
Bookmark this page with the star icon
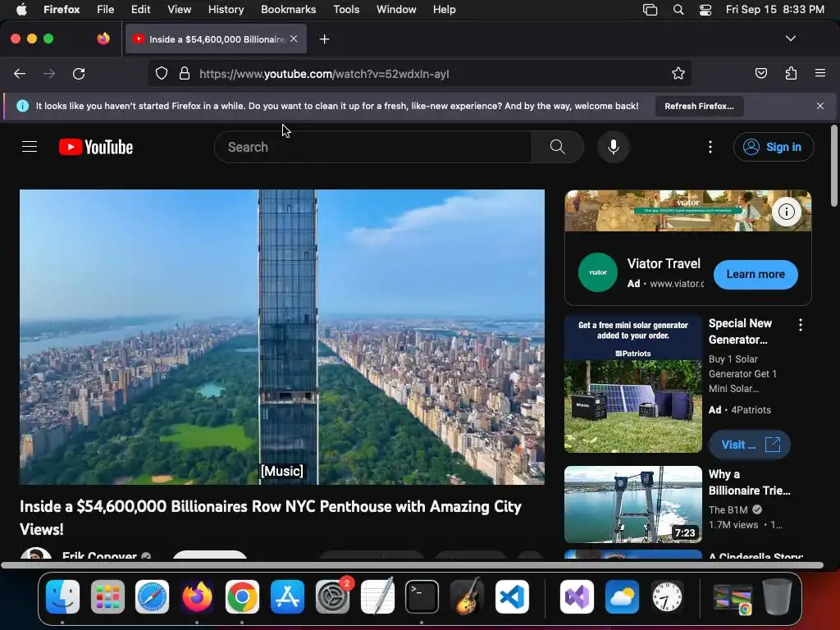click(x=678, y=73)
